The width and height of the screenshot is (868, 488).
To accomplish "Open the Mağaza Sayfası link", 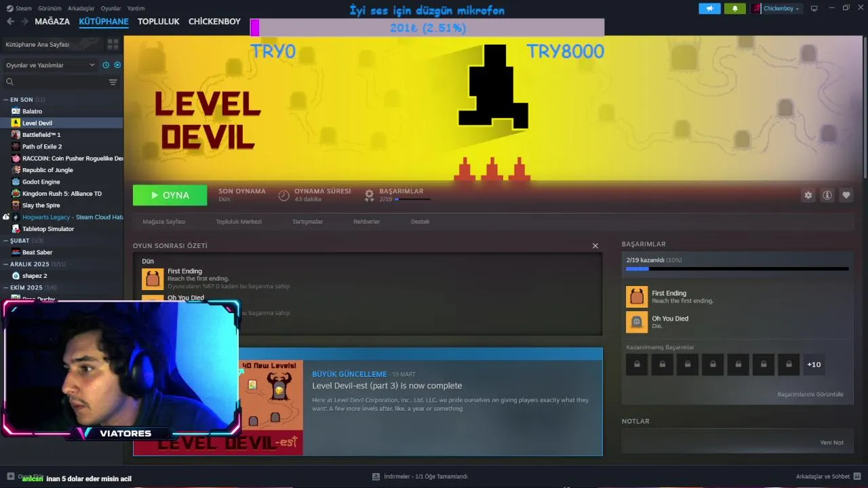I will (163, 222).
